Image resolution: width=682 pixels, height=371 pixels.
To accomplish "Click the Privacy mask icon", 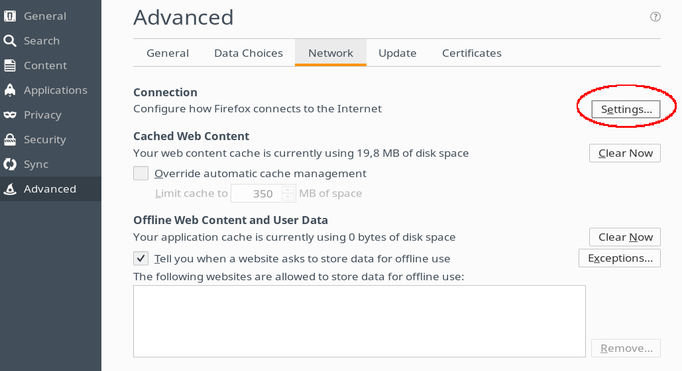I will [x=10, y=115].
